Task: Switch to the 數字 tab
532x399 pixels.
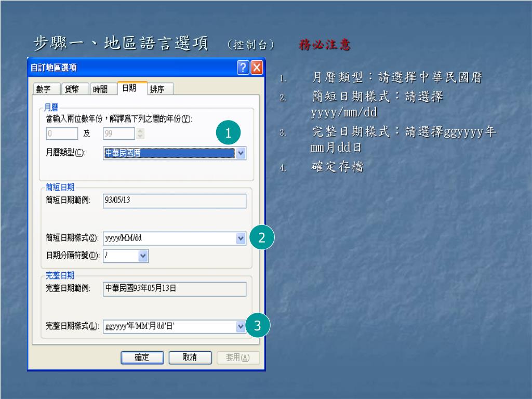Action: 46,89
